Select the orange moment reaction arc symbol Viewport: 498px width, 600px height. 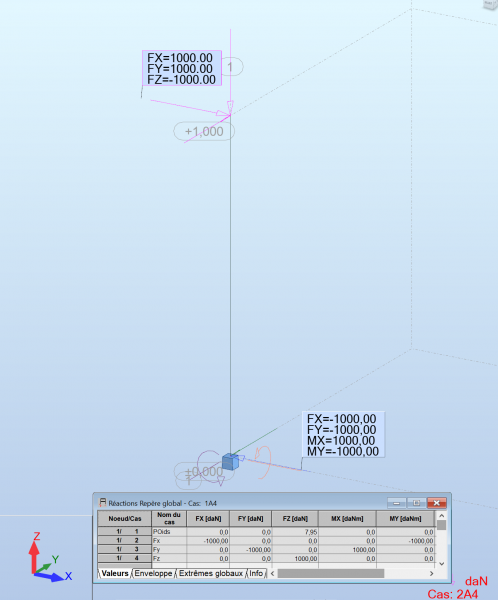pos(264,461)
